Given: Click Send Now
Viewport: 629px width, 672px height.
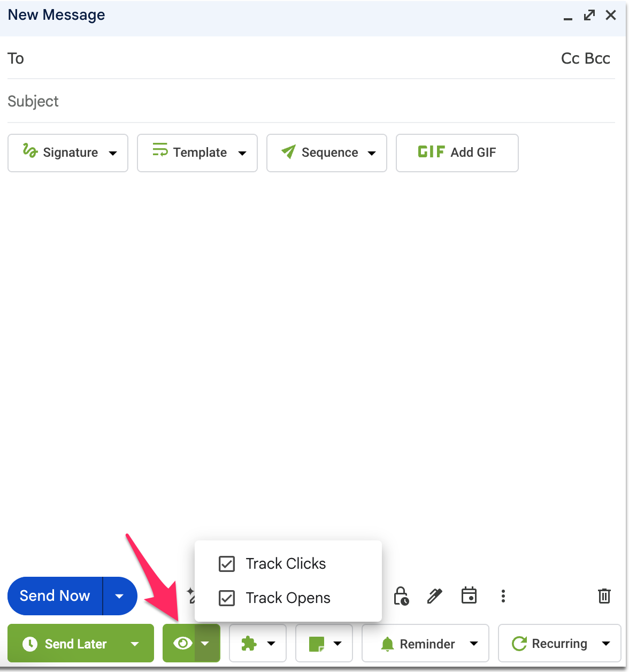Looking at the screenshot, I should 55,595.
